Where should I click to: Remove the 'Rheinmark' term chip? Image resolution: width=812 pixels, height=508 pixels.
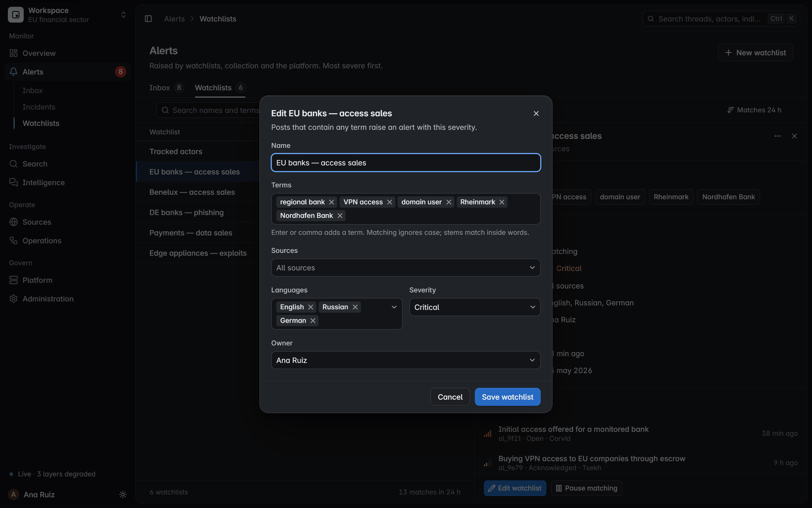tap(502, 202)
